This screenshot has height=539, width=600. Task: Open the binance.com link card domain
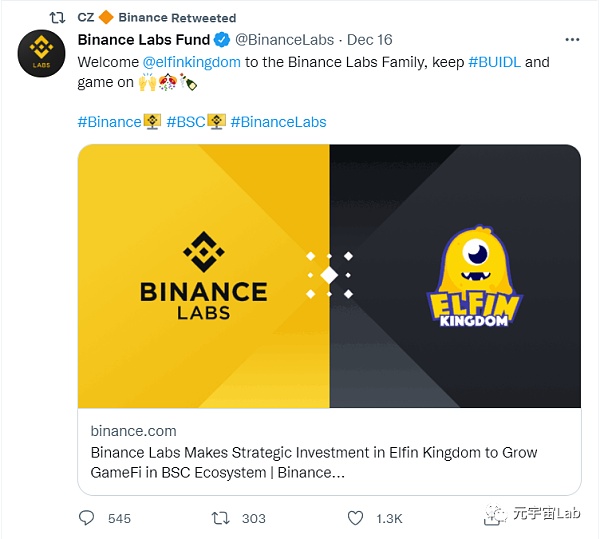(x=133, y=431)
